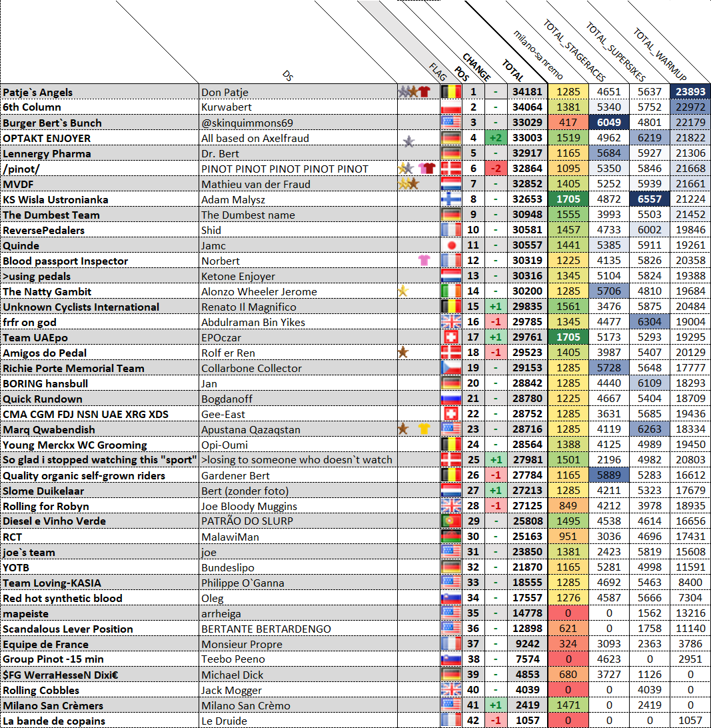This screenshot has height=728, width=711.
Task: Click DS name 'PATRÃO DO SLURP'
Action: [x=247, y=521]
